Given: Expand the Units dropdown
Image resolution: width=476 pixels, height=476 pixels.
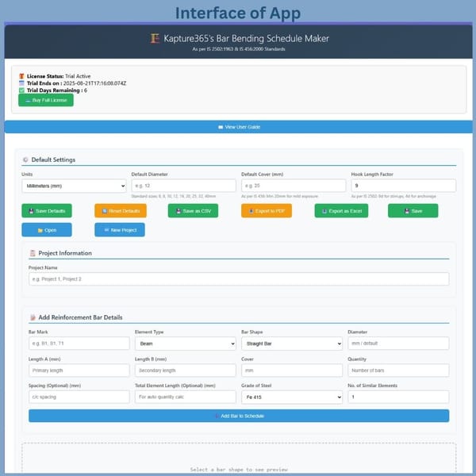Looking at the screenshot, I should coord(74,186).
